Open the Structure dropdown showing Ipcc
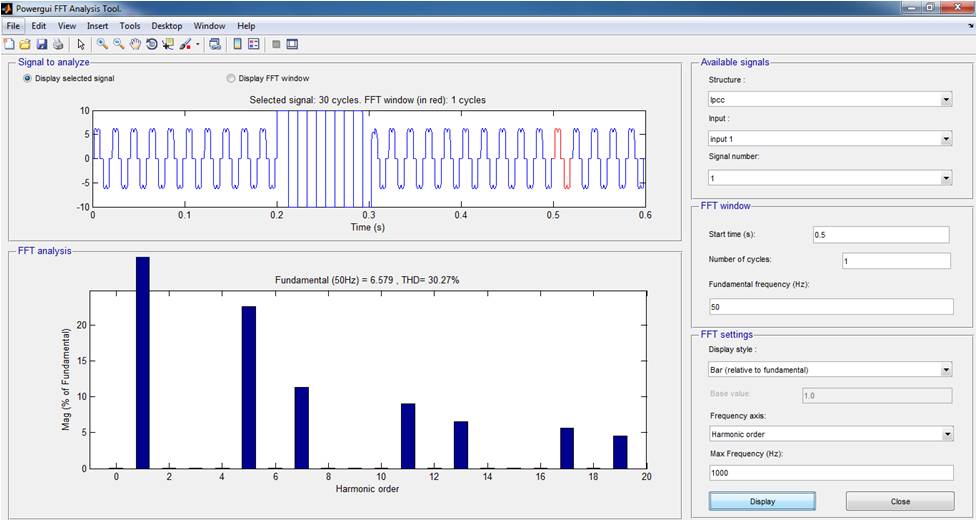 point(831,99)
